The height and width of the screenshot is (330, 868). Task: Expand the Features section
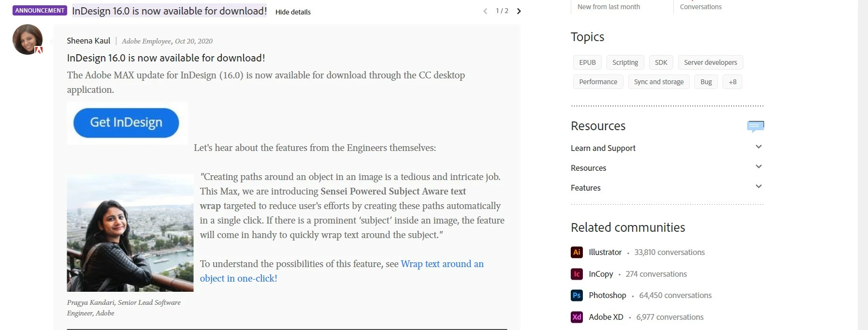click(x=667, y=188)
